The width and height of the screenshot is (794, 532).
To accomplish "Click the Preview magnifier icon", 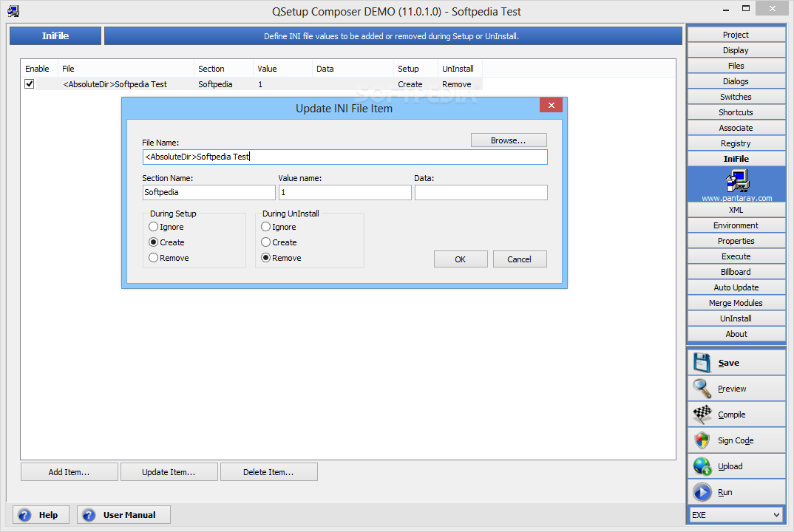I will [x=702, y=389].
